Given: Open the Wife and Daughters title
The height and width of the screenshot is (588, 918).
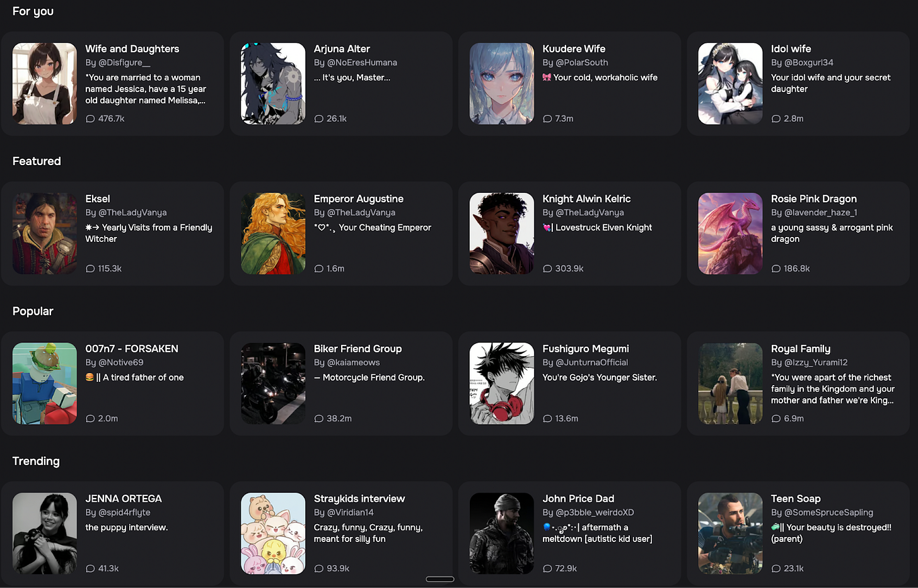Looking at the screenshot, I should click(132, 49).
